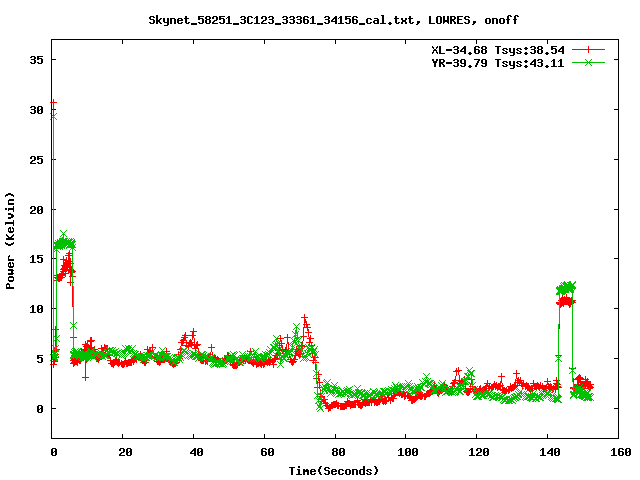
Task: Click the 20 tick label on y-axis
Action: click(x=36, y=209)
